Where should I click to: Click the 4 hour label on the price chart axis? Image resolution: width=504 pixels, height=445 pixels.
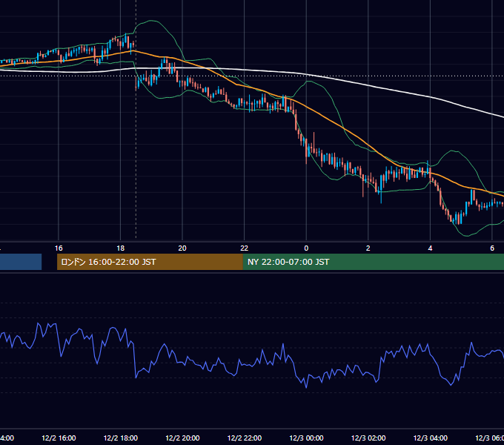click(x=430, y=248)
